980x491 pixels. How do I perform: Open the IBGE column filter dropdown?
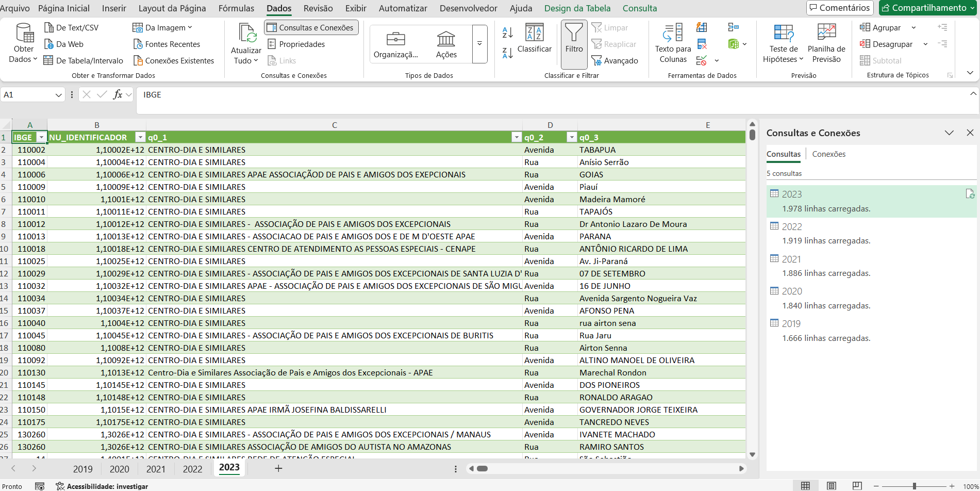(41, 137)
